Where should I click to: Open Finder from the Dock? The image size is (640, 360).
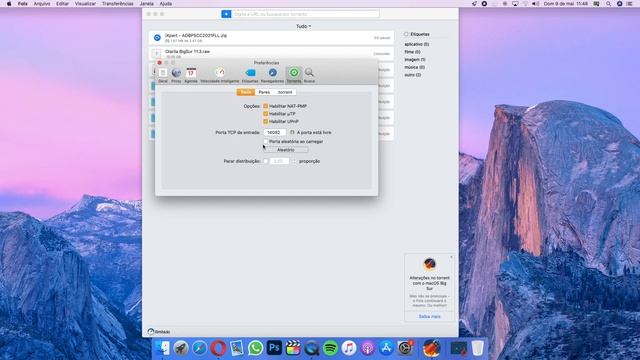[162, 348]
